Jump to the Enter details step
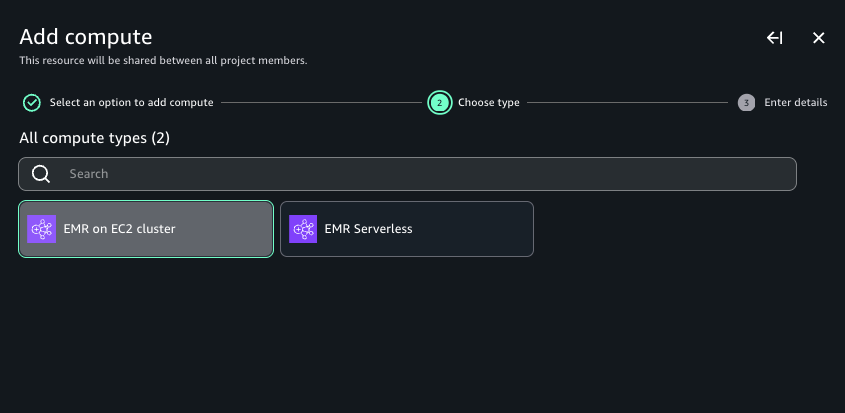This screenshot has width=845, height=413. [x=795, y=102]
